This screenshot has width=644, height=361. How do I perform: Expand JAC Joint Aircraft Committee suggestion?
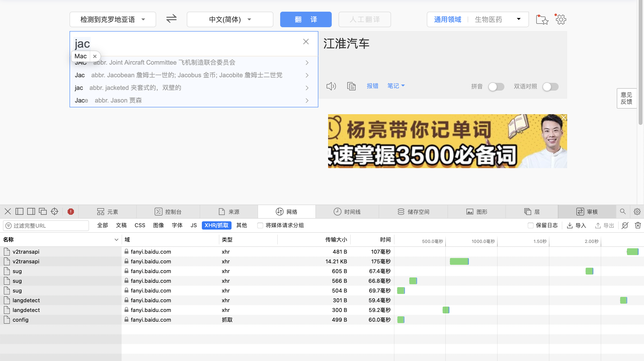tap(307, 63)
